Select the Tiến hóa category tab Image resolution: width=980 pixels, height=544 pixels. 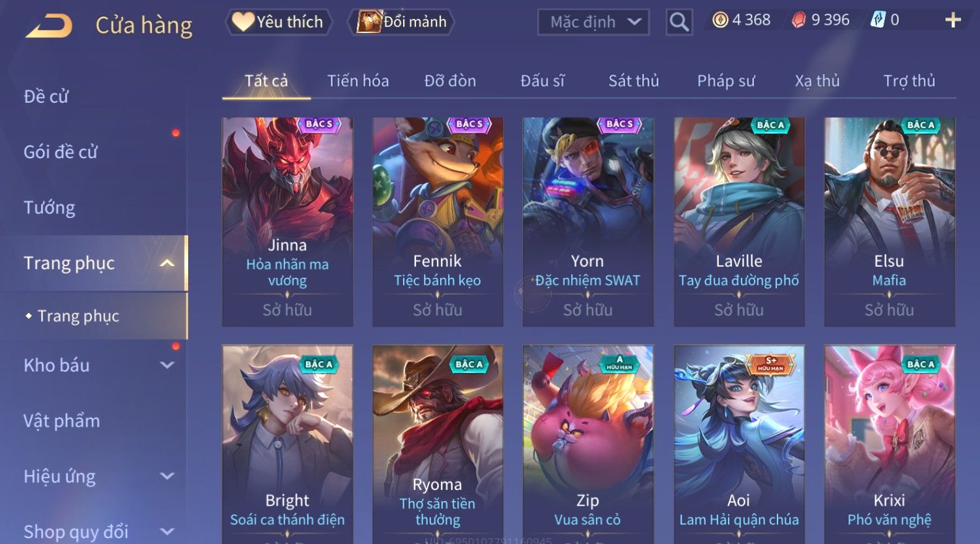358,81
